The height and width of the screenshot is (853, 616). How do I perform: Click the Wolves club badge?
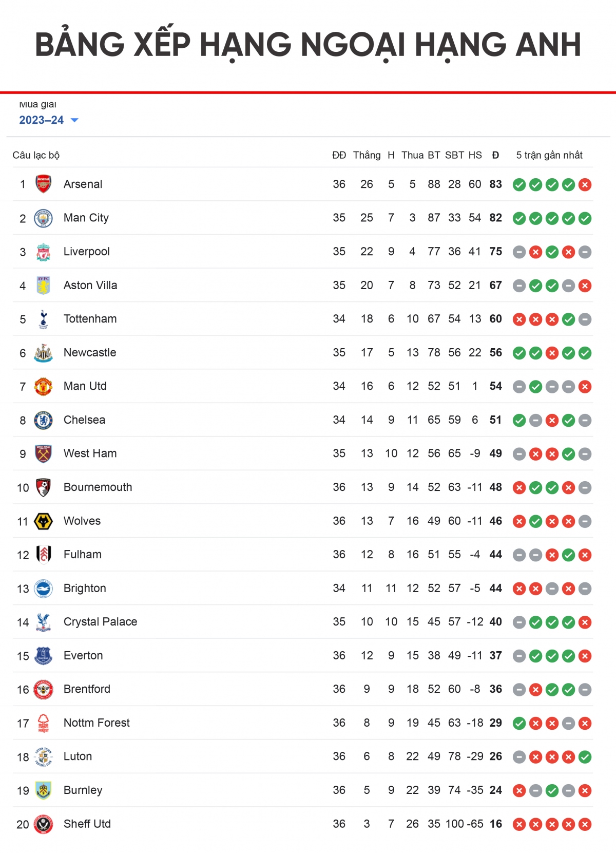[x=43, y=521]
